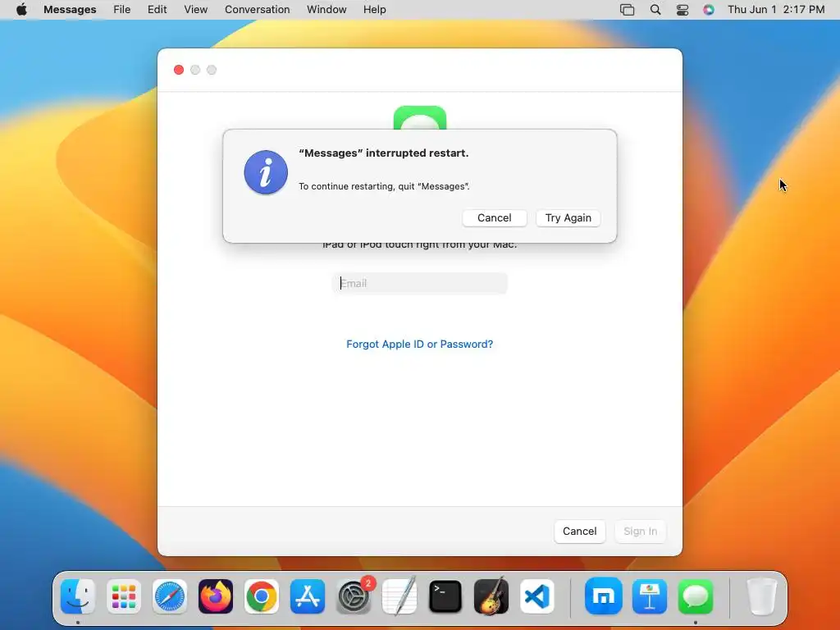Open Spotlight search in menu bar
The height and width of the screenshot is (630, 840).
655,10
